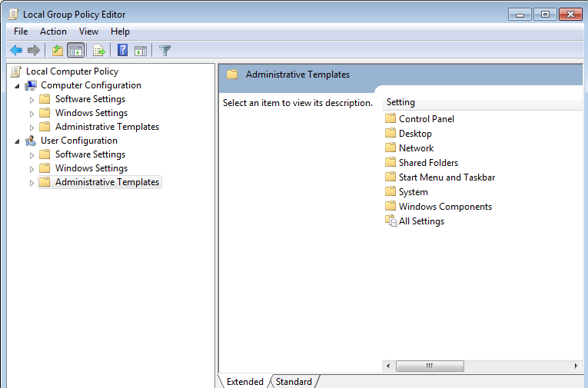Click the left scroll arrow of horizontal scrollbar
This screenshot has width=588, height=388.
click(388, 366)
